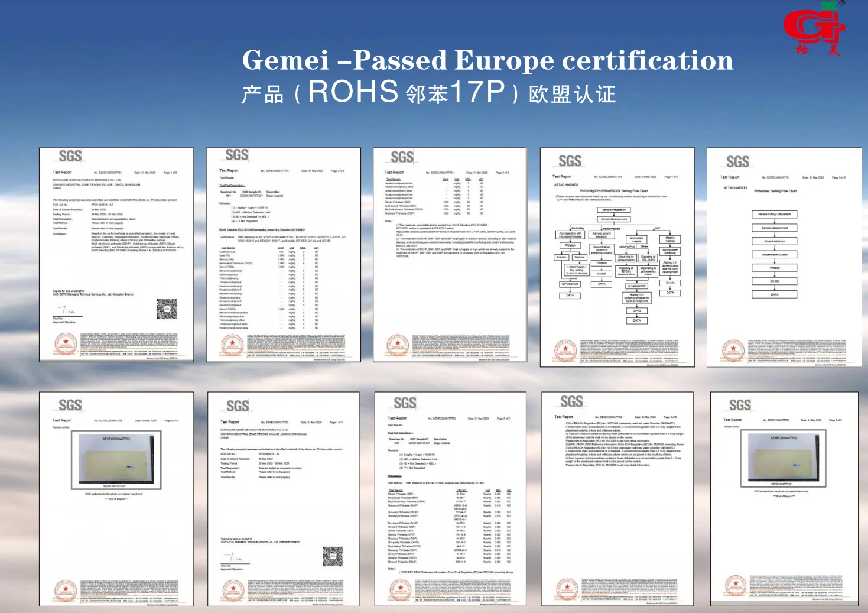Click the SGS logo above the Pb/Cd/Hg flow chart

[x=570, y=160]
